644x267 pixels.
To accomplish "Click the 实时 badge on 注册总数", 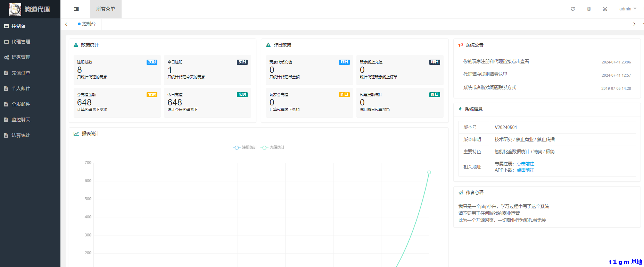I will [x=152, y=62].
